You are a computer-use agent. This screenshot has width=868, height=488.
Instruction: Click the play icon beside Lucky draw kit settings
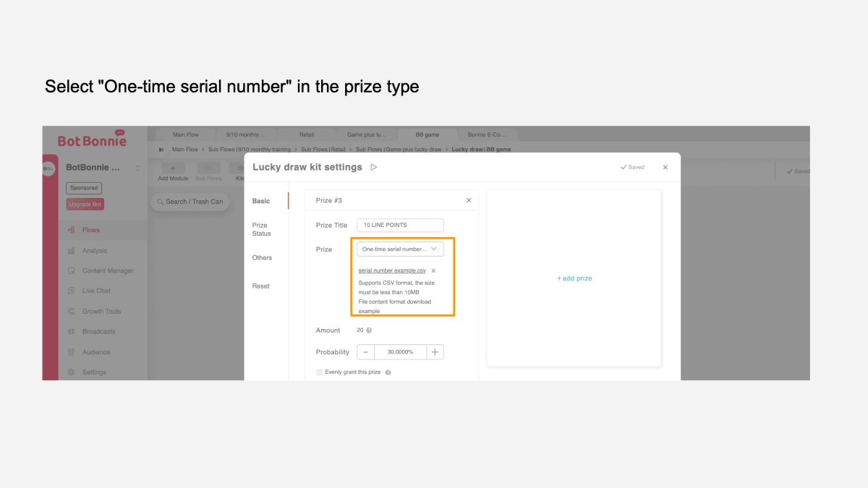tap(374, 167)
